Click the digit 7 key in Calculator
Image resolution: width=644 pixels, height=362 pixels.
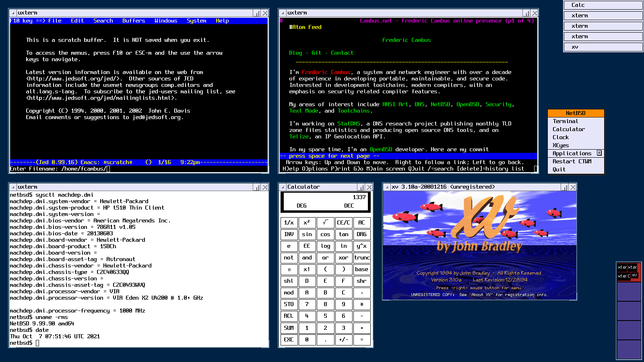(x=307, y=304)
